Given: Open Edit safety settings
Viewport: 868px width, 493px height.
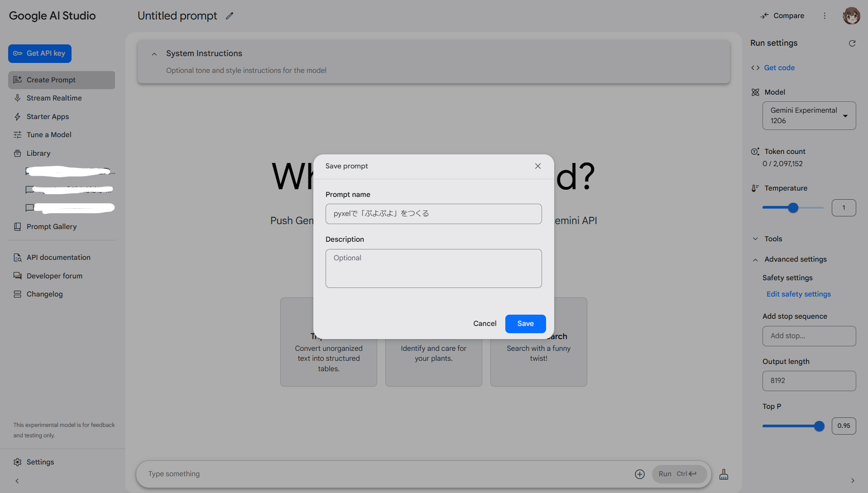Looking at the screenshot, I should 798,294.
